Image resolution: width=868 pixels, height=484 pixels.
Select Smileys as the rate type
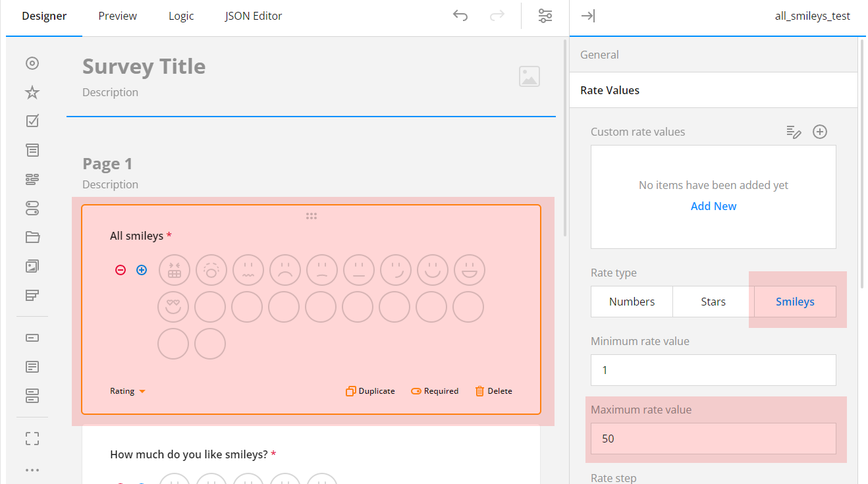[794, 301]
